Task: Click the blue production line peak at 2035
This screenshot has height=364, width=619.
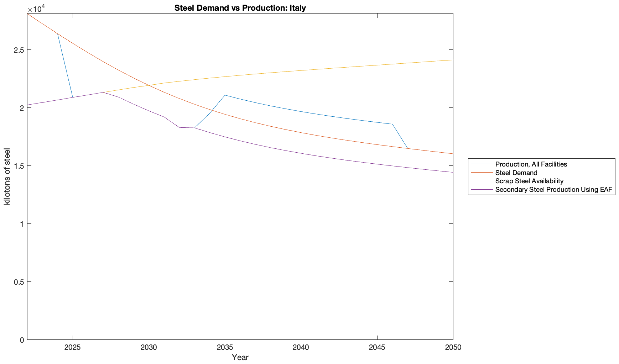Action: click(x=225, y=95)
